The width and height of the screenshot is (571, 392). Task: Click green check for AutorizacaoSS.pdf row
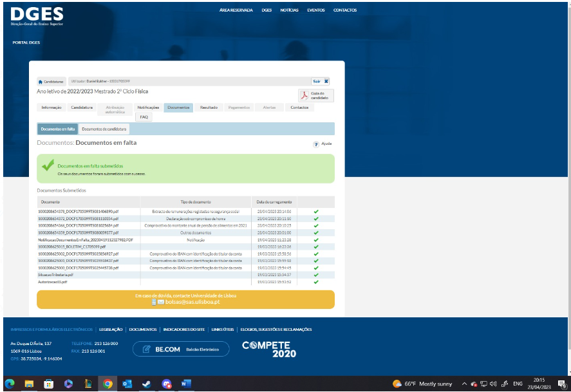(316, 282)
